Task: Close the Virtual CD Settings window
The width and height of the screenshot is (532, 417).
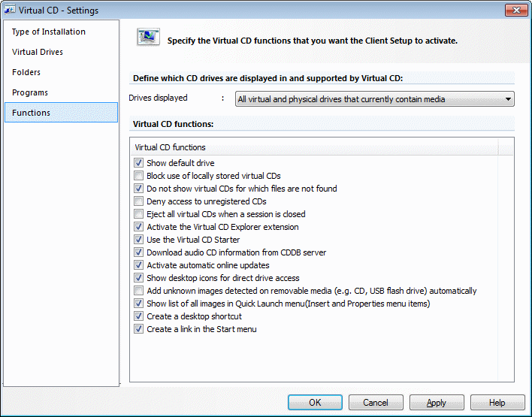Action: tap(516, 10)
